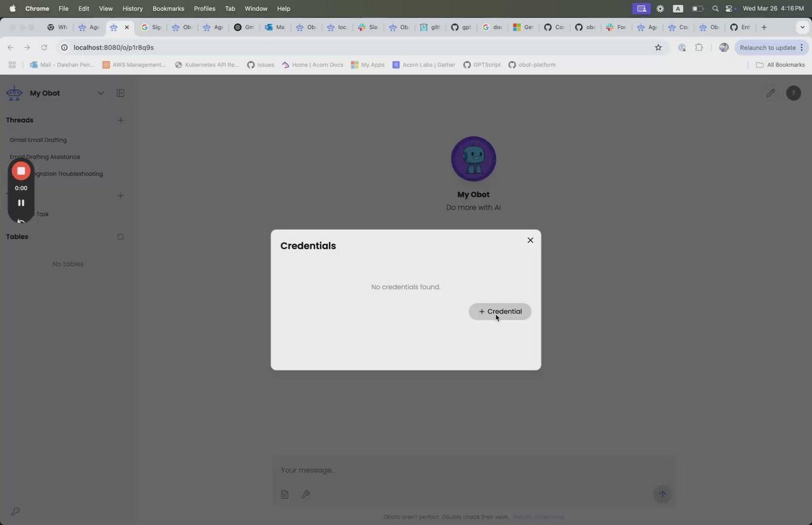Open the View menu
The image size is (812, 525).
pyautogui.click(x=106, y=9)
